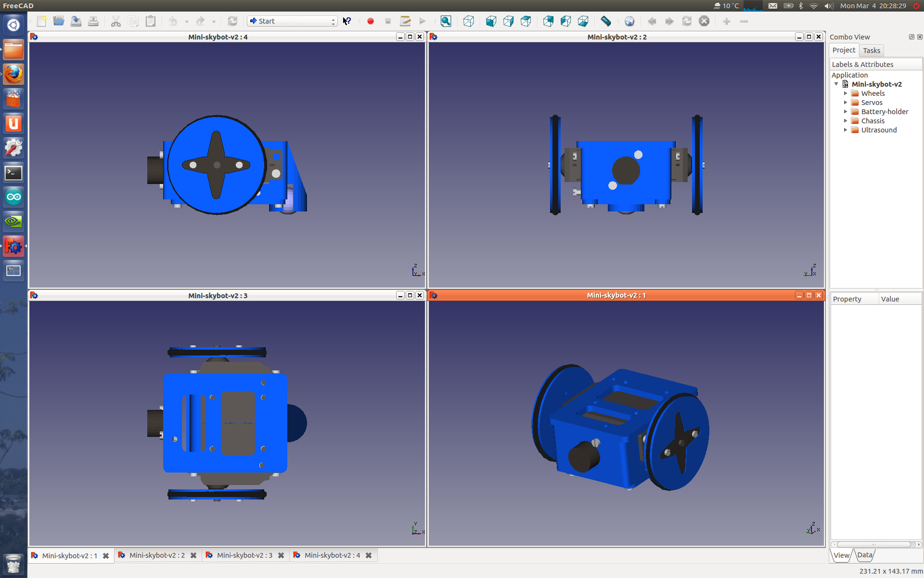This screenshot has height=578, width=924.
Task: Expand the Servos group
Action: 846,102
